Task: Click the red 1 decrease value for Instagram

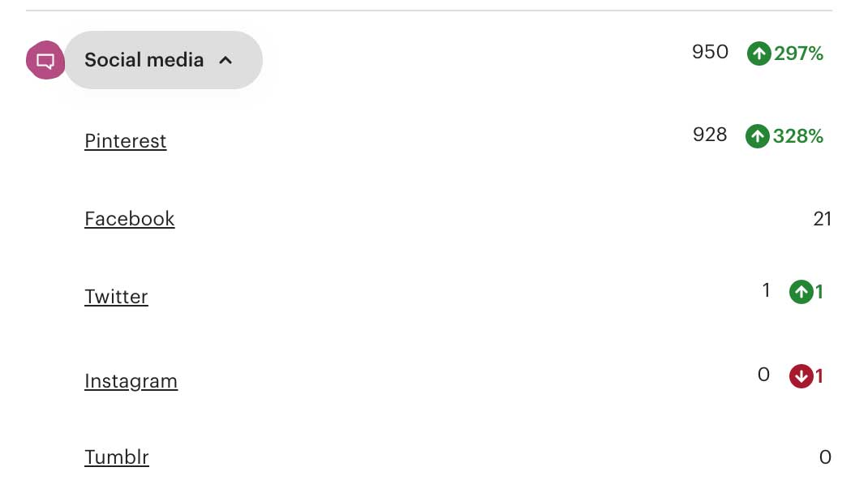Action: coord(819,376)
